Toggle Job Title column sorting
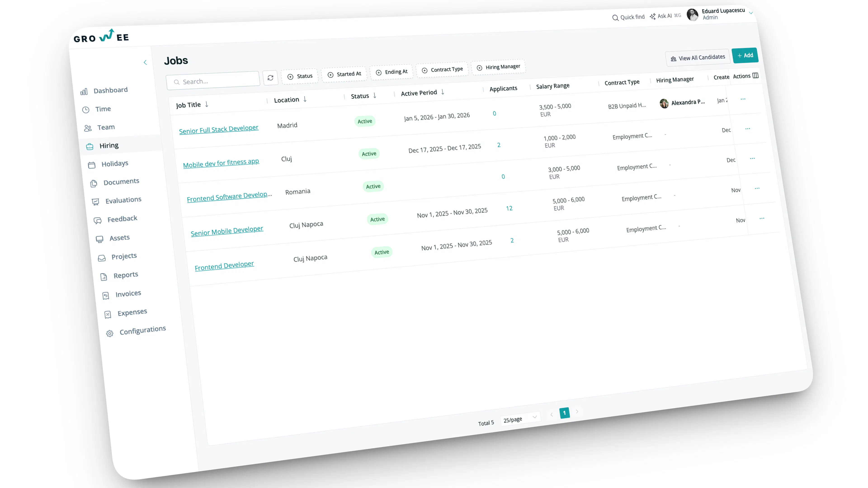The height and width of the screenshot is (488, 868). click(x=206, y=105)
